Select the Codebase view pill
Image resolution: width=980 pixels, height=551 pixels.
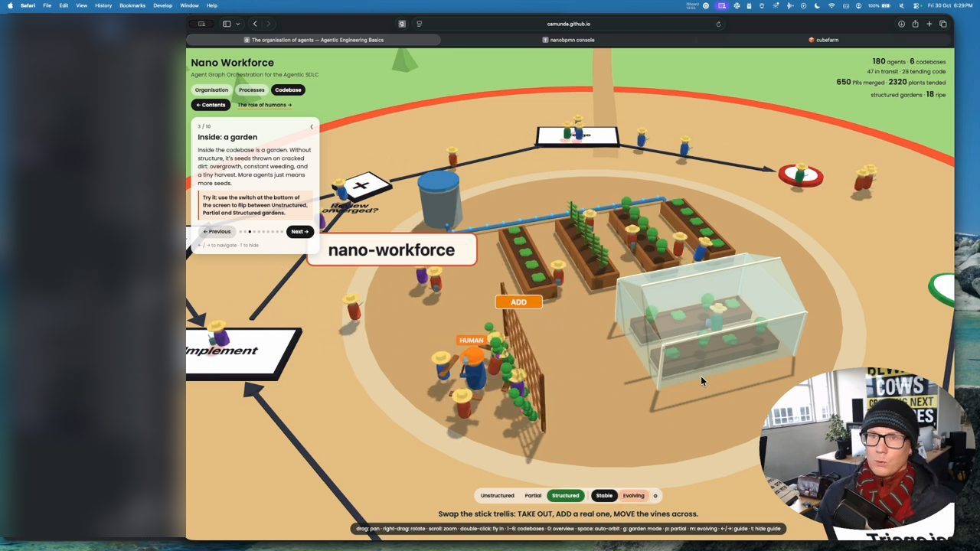coord(288,90)
